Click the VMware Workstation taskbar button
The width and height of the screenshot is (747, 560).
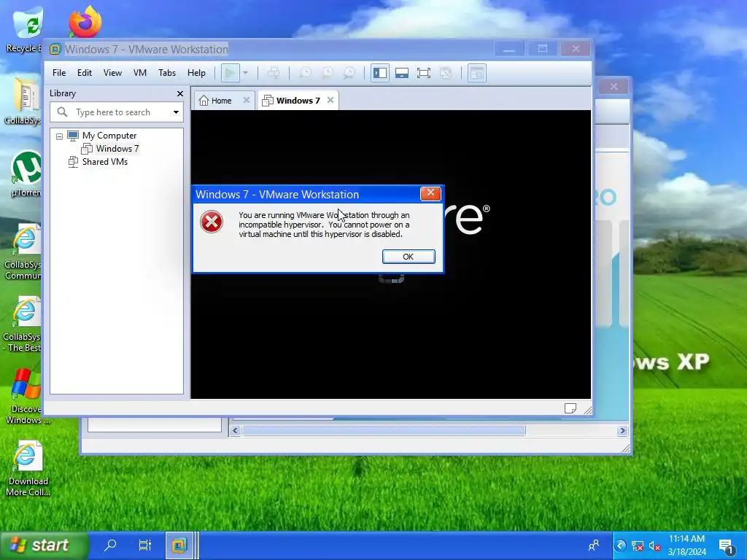click(179, 545)
